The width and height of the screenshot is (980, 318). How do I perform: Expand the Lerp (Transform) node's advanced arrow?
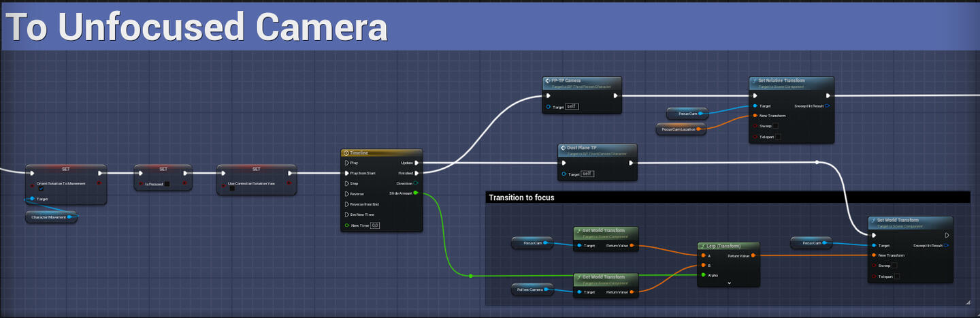[x=729, y=283]
